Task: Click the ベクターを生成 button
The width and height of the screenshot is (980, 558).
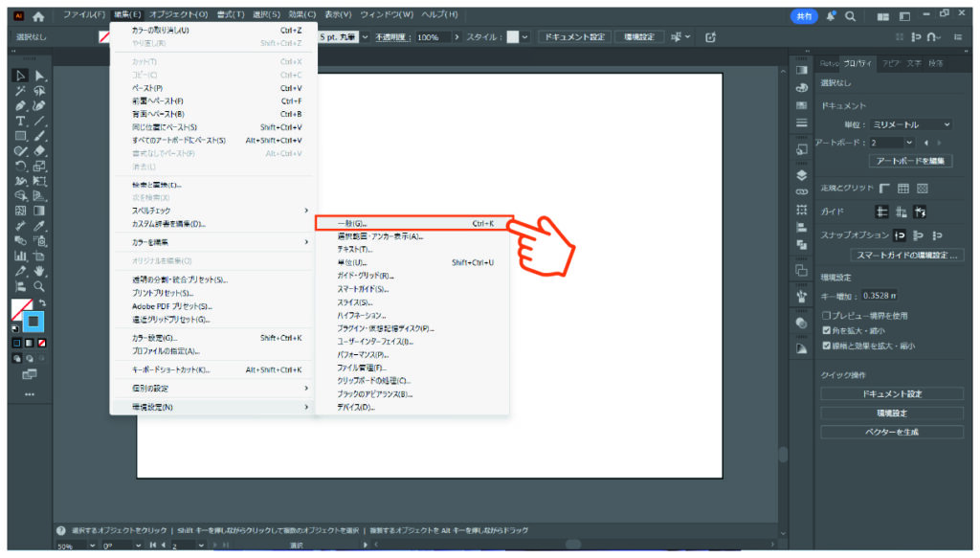Action: coord(891,432)
